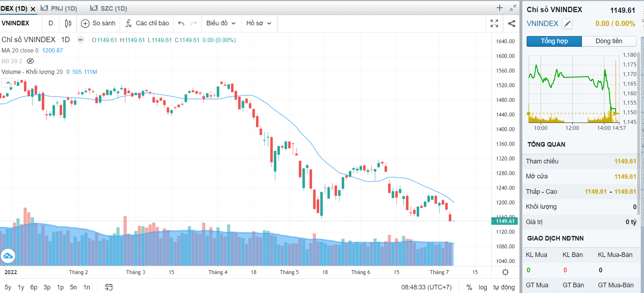This screenshot has width=644, height=293.
Task: Open chart settings gear icon
Action: pyautogui.click(x=505, y=272)
